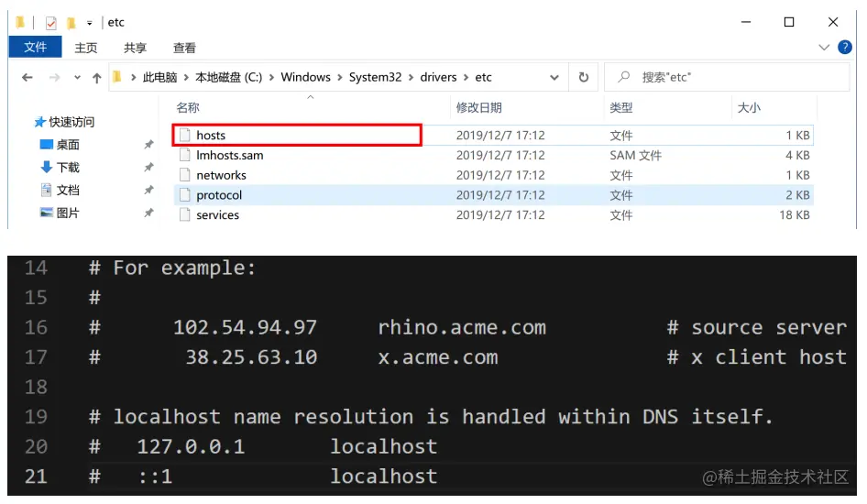Image resolution: width=867 pixels, height=504 pixels.
Task: Click rhino.acme.com in the editor
Action: (462, 328)
